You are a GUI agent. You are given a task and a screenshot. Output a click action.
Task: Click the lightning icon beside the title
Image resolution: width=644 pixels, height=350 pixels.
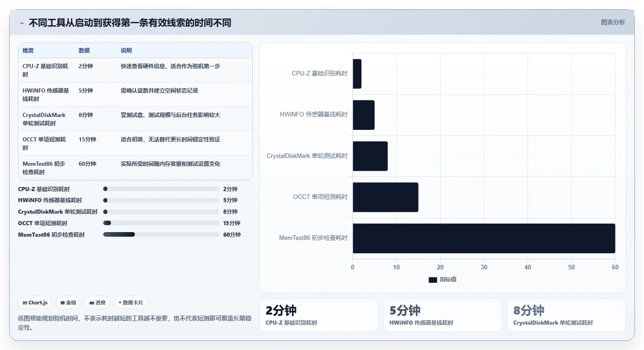click(22, 23)
